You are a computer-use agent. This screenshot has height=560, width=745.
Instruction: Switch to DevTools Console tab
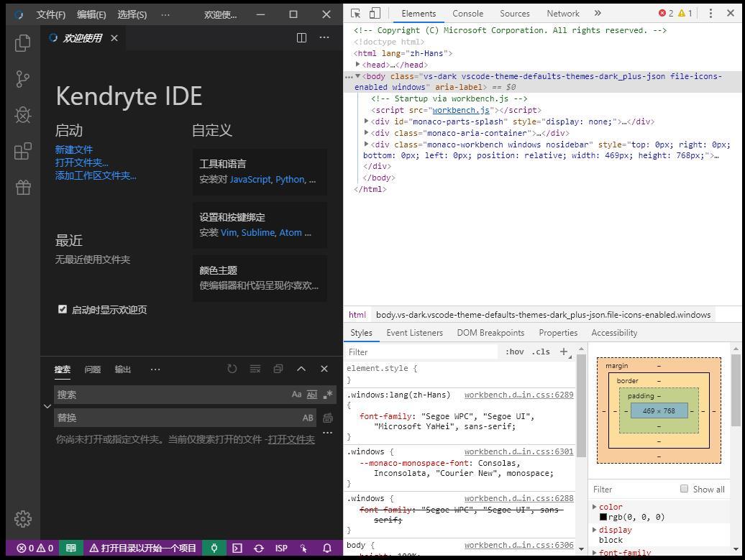tap(467, 14)
